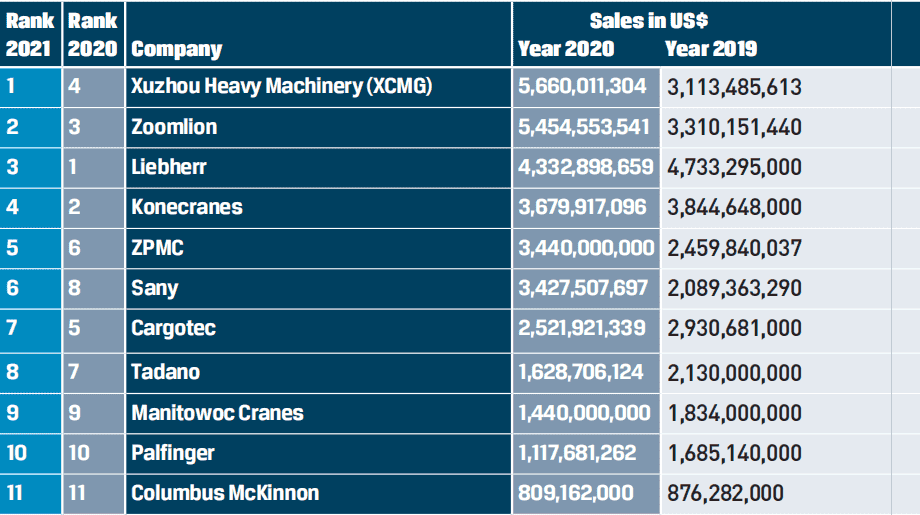Click the Tadano company name
This screenshot has height=515, width=920.
(x=165, y=372)
